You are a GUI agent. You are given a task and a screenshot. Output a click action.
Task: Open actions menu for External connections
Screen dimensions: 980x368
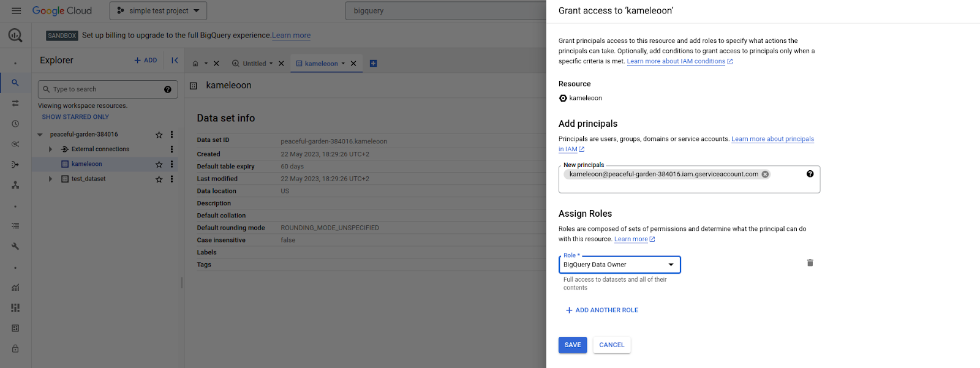(171, 149)
